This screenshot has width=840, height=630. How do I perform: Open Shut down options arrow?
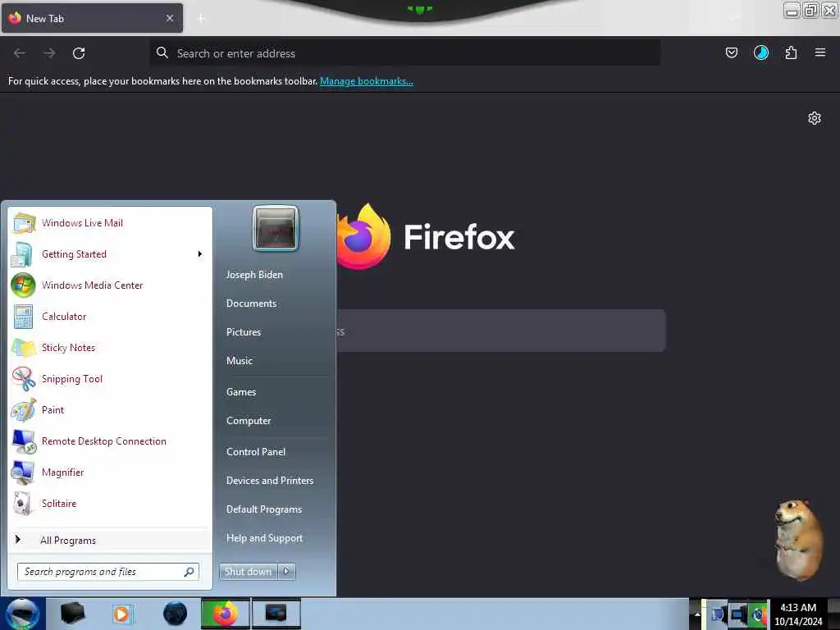point(286,572)
